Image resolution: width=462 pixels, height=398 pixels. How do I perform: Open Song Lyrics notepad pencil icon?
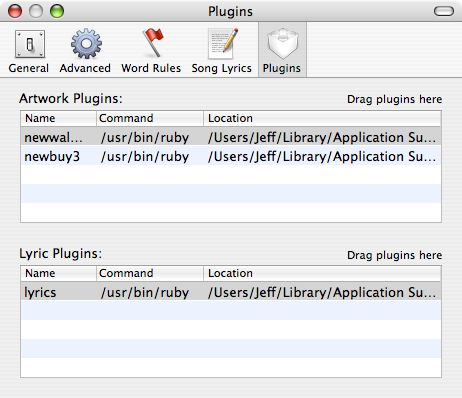[x=223, y=44]
